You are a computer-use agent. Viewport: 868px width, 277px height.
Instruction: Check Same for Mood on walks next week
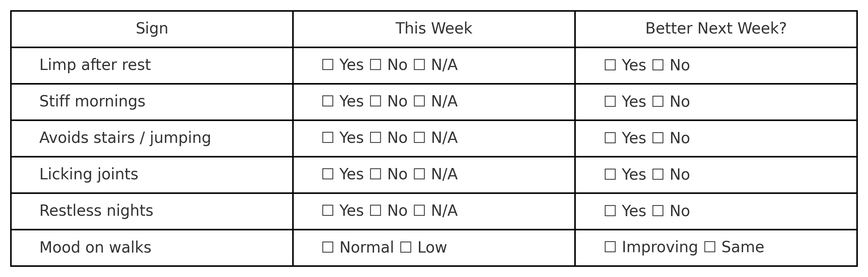pos(710,247)
